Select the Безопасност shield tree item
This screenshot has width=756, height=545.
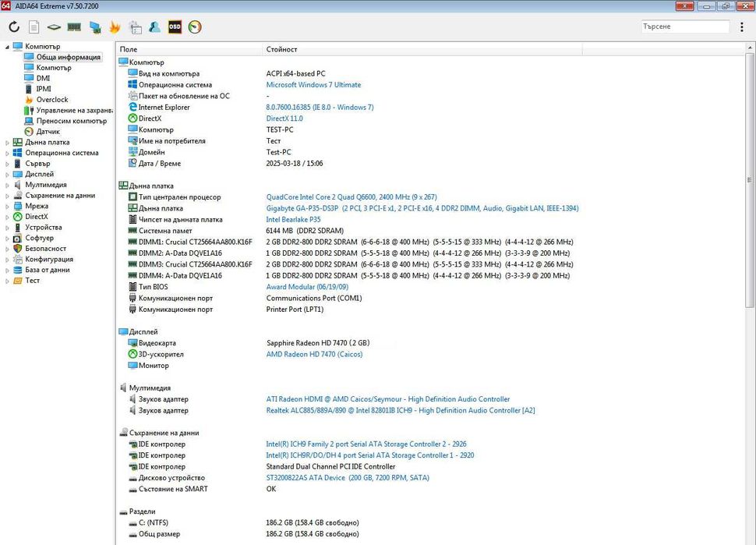45,249
